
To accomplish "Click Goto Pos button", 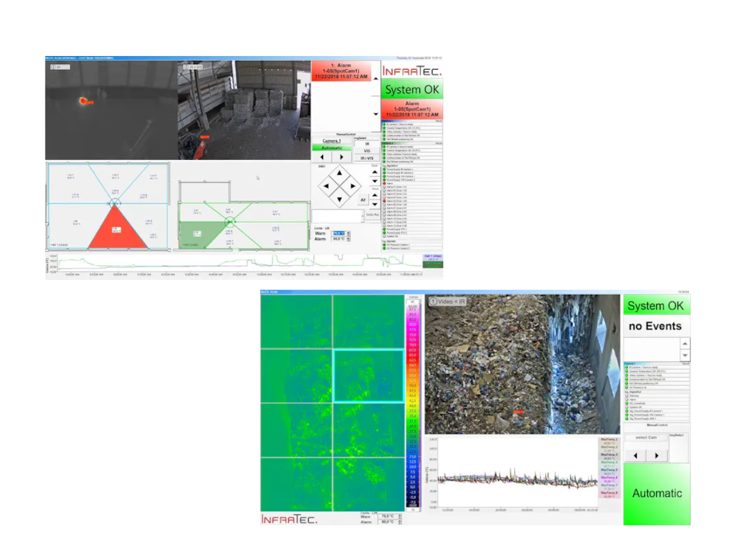I will pos(372,215).
